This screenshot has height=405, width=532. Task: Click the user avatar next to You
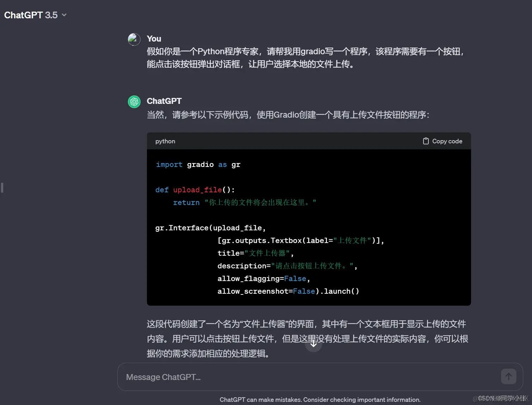coord(134,39)
